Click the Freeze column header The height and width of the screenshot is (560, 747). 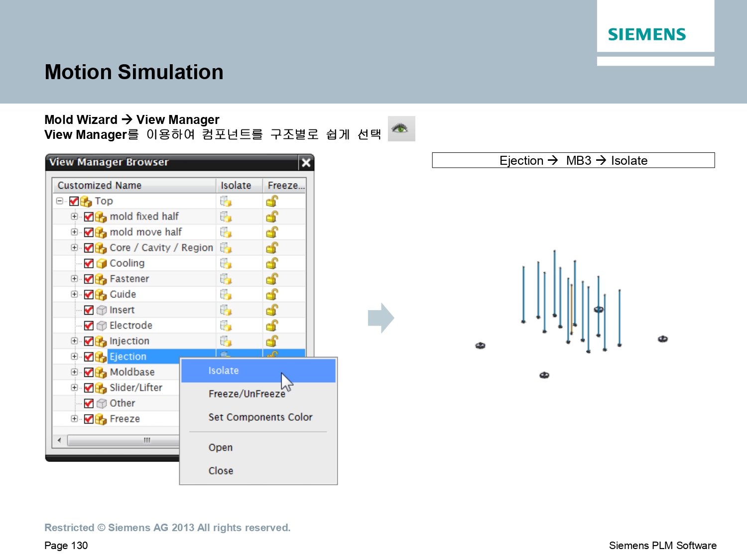284,186
